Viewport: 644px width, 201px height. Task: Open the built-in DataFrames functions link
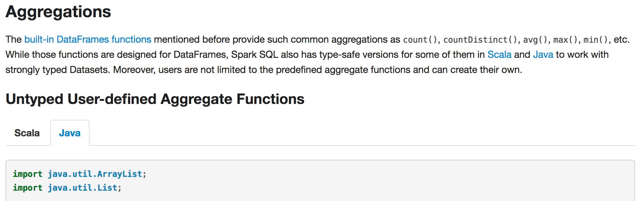pos(88,40)
